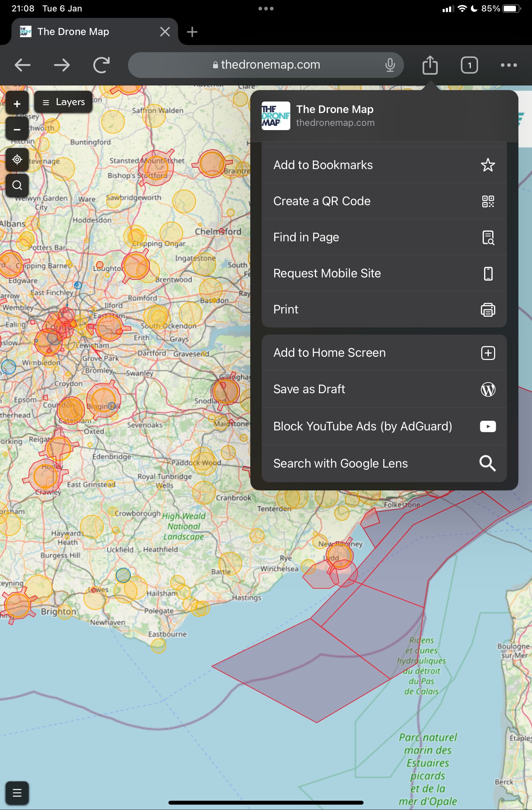This screenshot has width=532, height=810.
Task: Reload the current page
Action: 101,65
